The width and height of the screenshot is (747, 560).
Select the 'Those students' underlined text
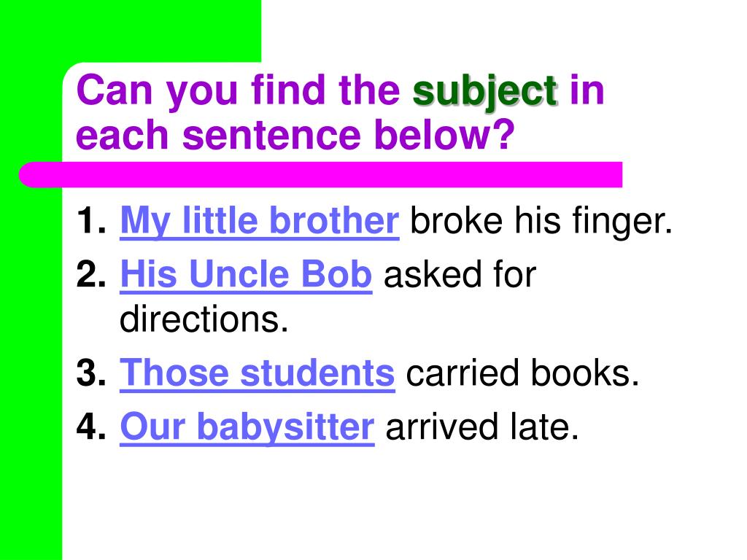pos(258,374)
